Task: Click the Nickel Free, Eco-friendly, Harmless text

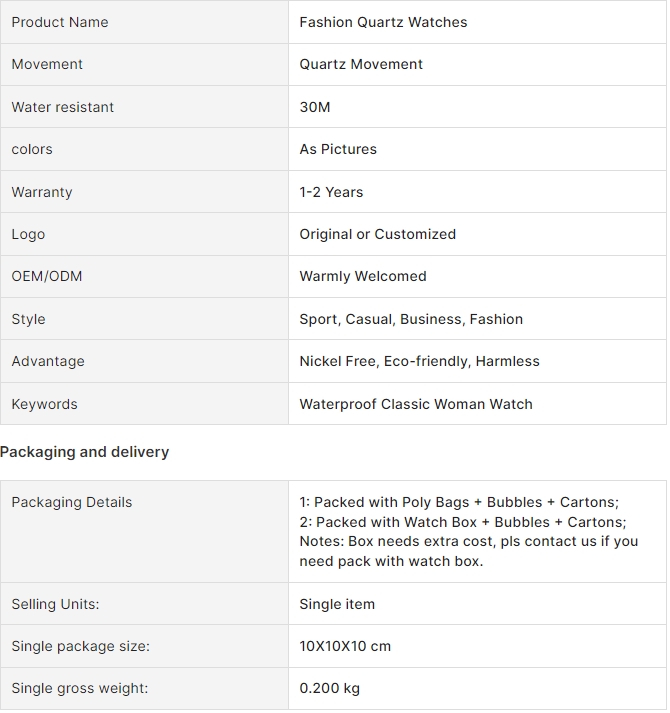Action: (x=420, y=362)
